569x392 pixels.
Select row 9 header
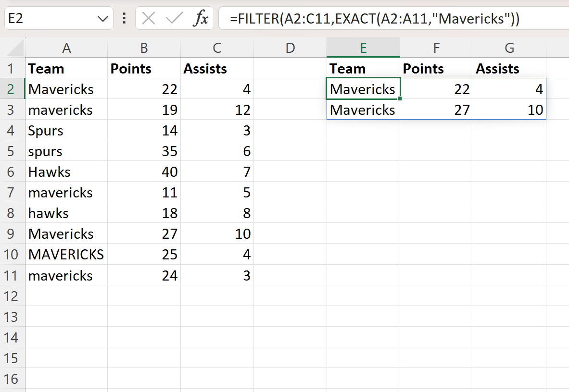(x=12, y=234)
